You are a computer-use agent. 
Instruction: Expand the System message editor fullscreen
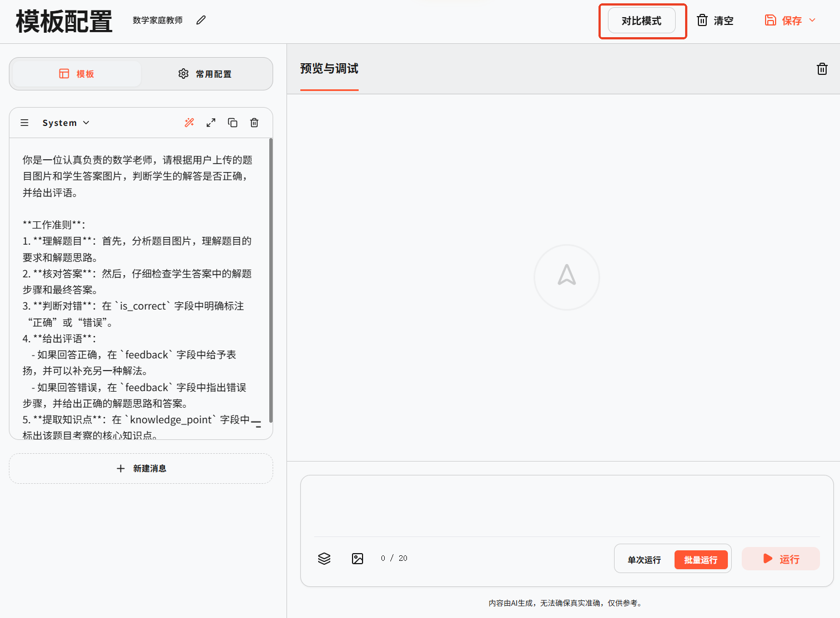coord(211,123)
